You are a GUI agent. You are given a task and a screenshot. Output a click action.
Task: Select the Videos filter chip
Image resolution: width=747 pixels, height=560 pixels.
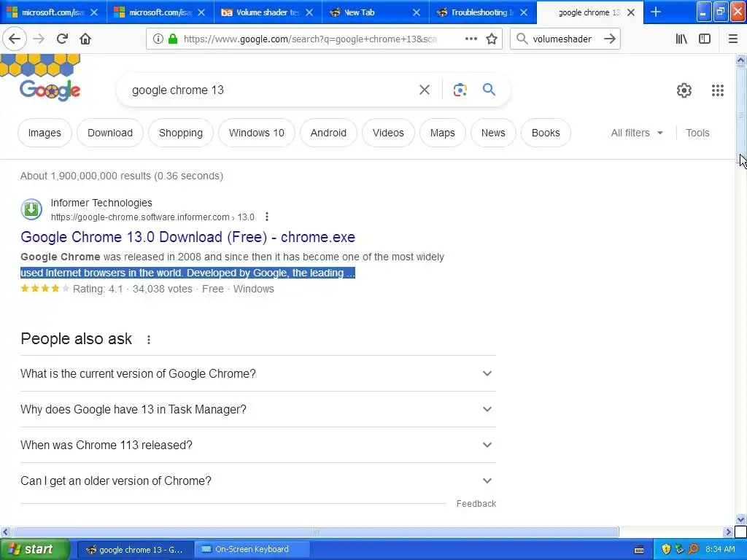tap(388, 133)
